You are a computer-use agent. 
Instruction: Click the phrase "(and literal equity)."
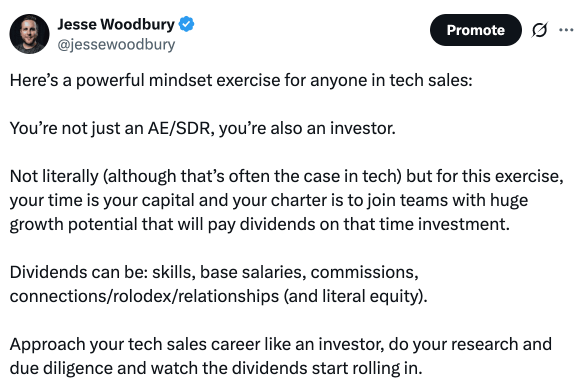[355, 296]
